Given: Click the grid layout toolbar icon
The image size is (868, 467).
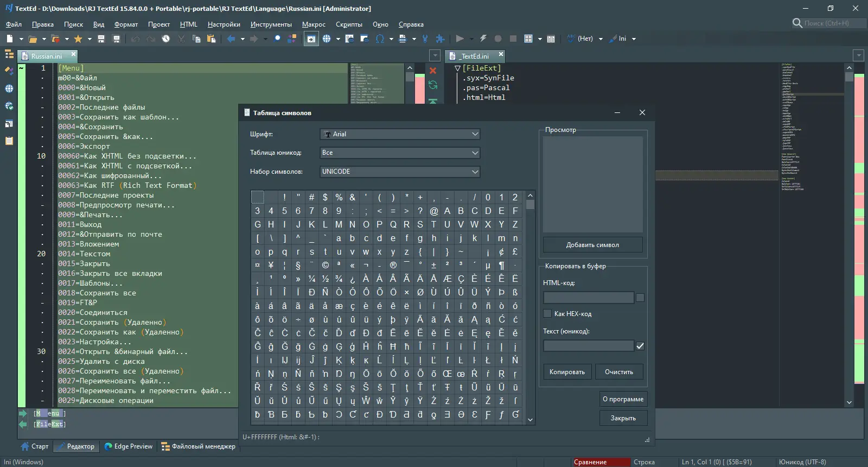Looking at the screenshot, I should [x=528, y=39].
